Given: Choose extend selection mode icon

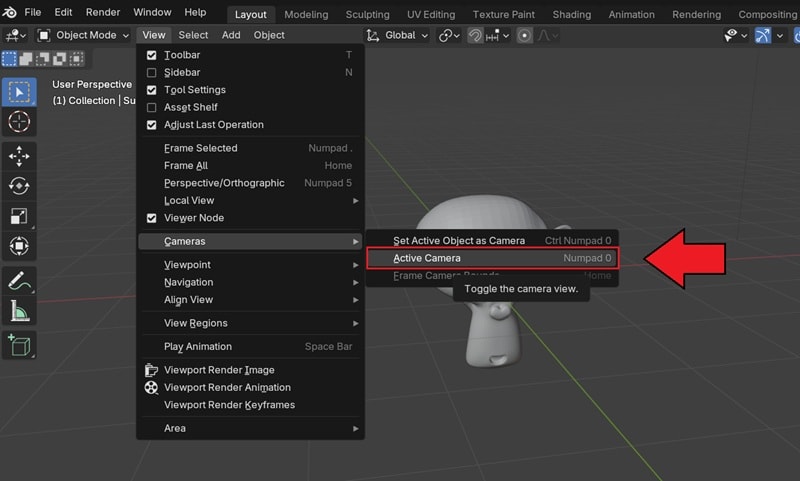Looking at the screenshot, I should point(26,59).
